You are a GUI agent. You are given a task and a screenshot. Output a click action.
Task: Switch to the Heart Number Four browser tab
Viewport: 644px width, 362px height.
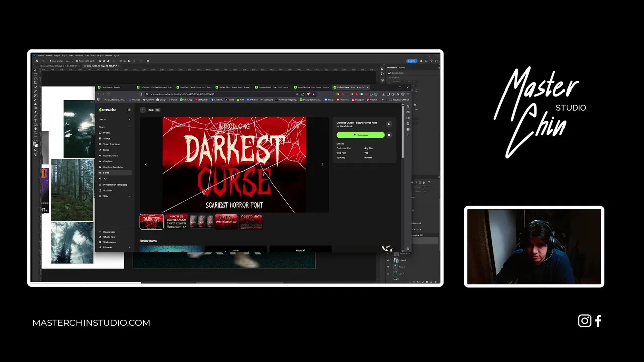pyautogui.click(x=312, y=87)
